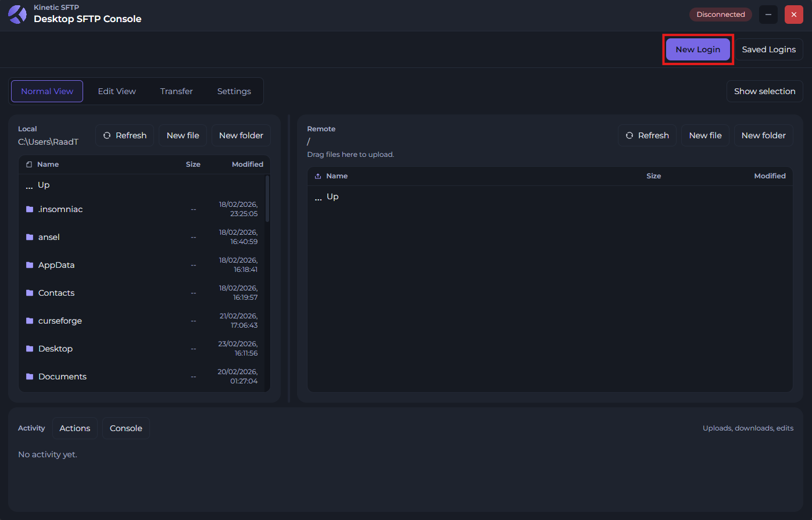This screenshot has height=520, width=812.
Task: Open the Transfer tab
Action: [x=177, y=91]
